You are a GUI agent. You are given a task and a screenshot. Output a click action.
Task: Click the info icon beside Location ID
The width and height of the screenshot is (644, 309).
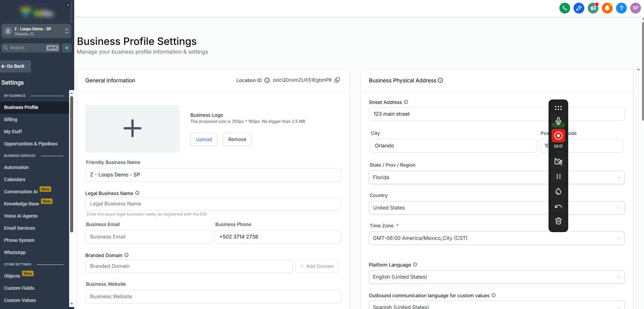(267, 80)
